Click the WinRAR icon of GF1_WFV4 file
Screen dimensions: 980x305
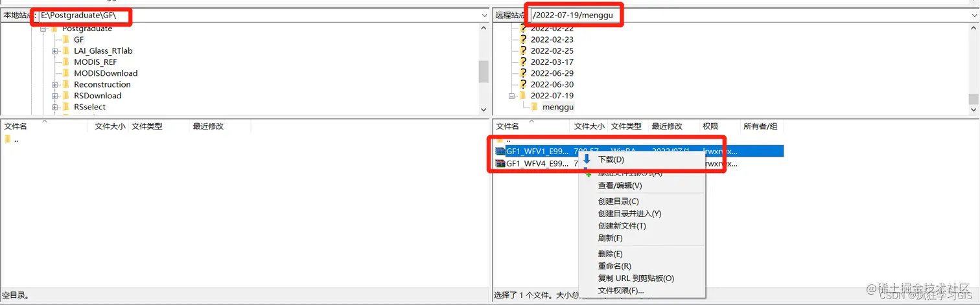pyautogui.click(x=500, y=164)
